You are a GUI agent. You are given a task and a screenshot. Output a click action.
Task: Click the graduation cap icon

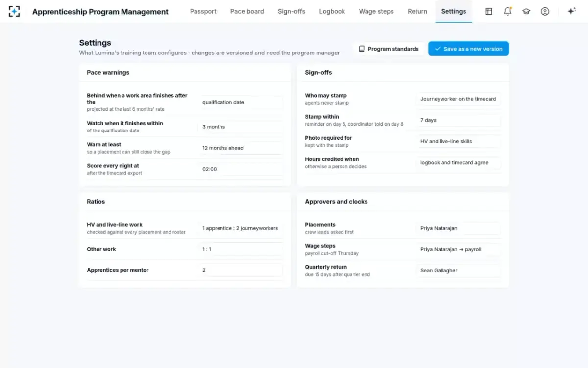point(526,11)
